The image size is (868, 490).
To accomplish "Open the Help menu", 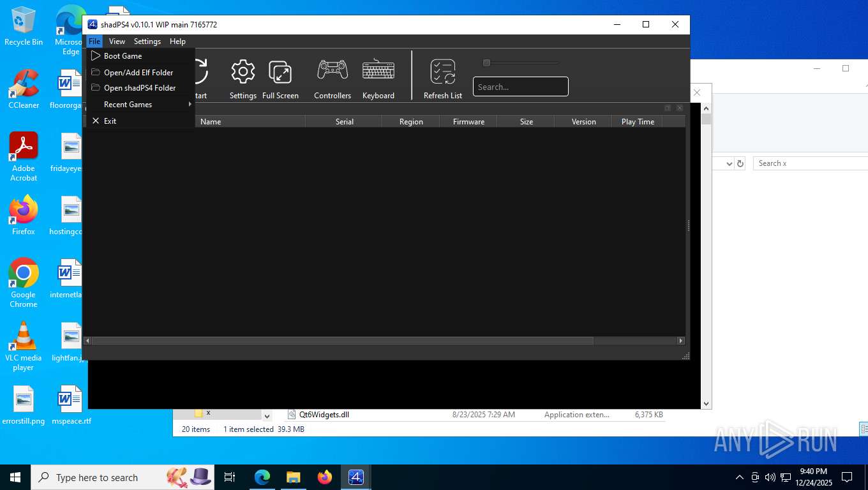I will point(177,41).
